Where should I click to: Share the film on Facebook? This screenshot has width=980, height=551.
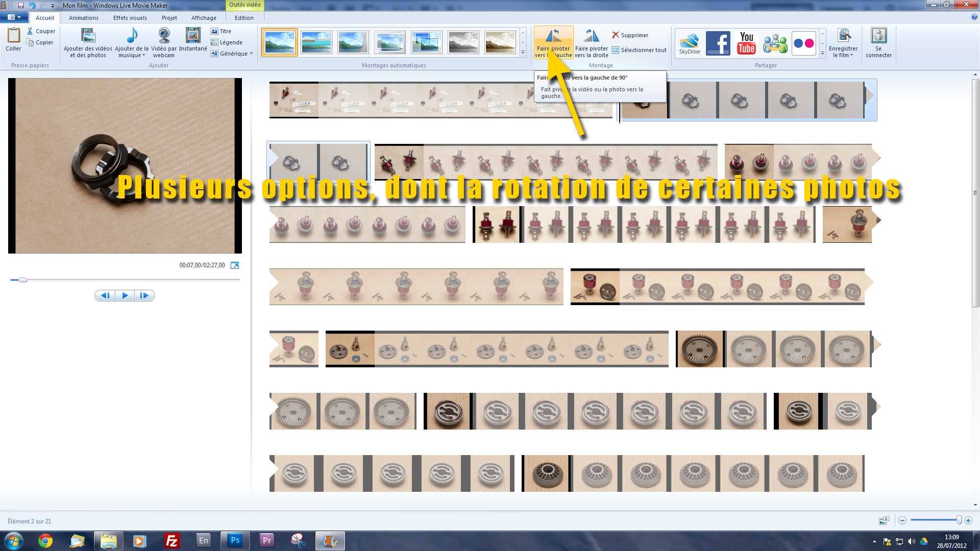(x=718, y=43)
